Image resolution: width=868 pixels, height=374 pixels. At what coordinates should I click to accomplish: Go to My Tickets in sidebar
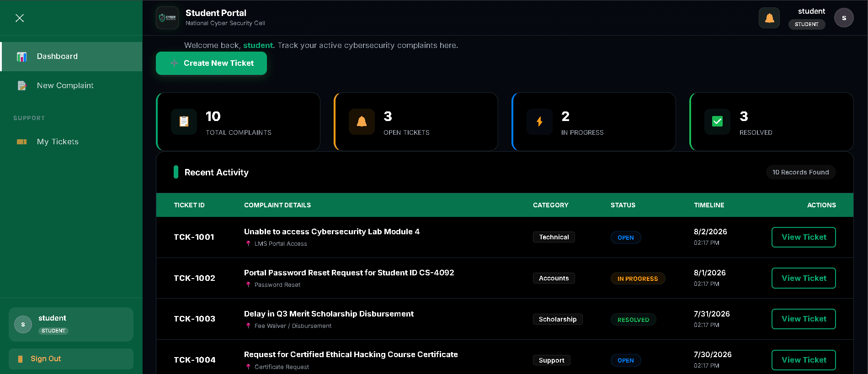pyautogui.click(x=71, y=142)
